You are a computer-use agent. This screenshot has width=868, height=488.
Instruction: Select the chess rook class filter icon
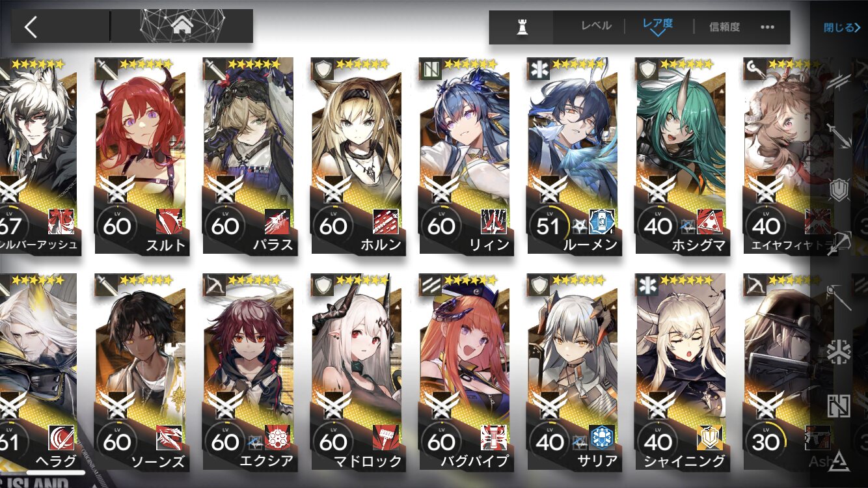[522, 27]
